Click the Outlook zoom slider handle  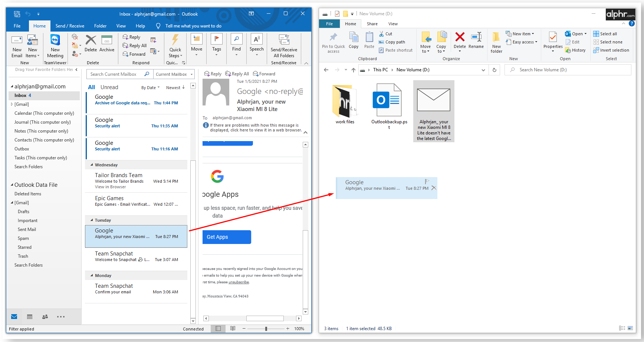(x=266, y=329)
